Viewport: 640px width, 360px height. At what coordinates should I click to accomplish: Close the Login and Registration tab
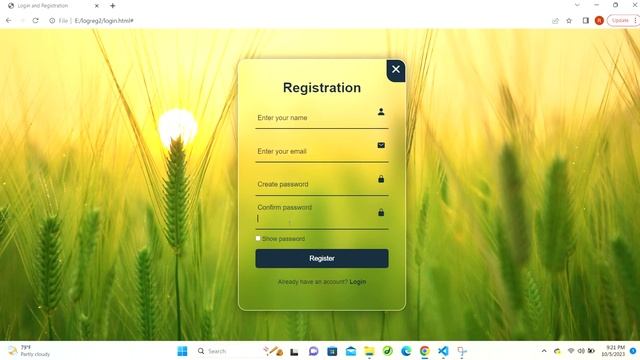[x=97, y=6]
